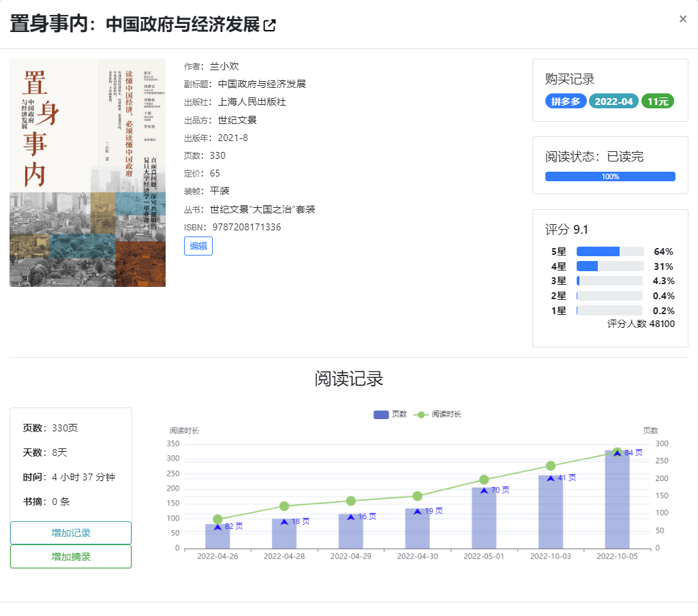Click the producer 世纪文景
This screenshot has width=698, height=616.
pyautogui.click(x=237, y=120)
